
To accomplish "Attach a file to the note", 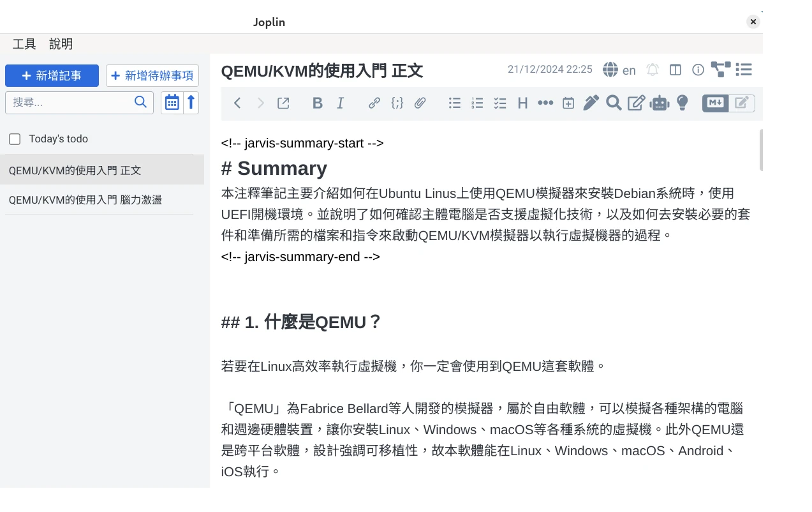I will (x=420, y=103).
